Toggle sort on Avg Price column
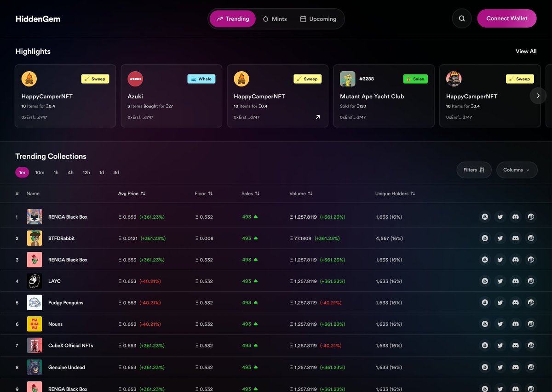Viewport: 552px width, 392px height. [143, 193]
